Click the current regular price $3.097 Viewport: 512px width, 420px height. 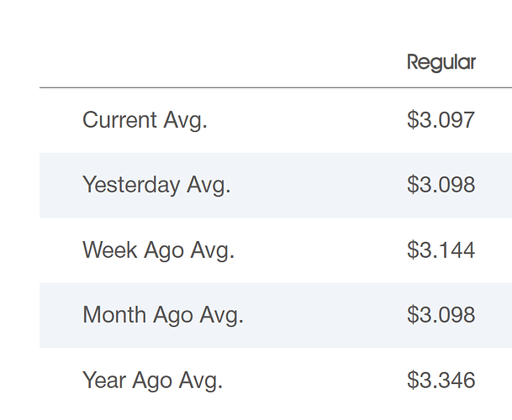click(441, 120)
